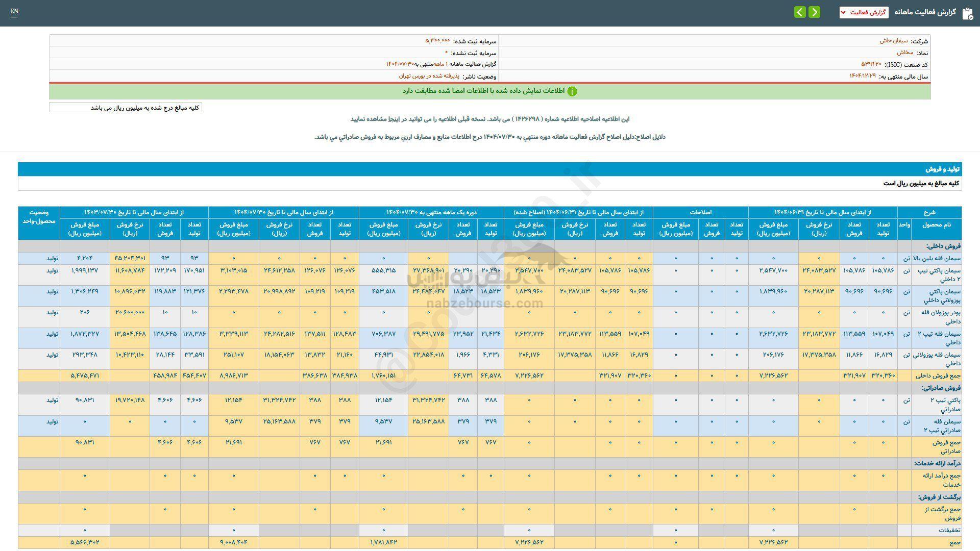Viewport: 980px width, 551px height.
Task: Go to previous report with left green arrow
Action: point(800,12)
